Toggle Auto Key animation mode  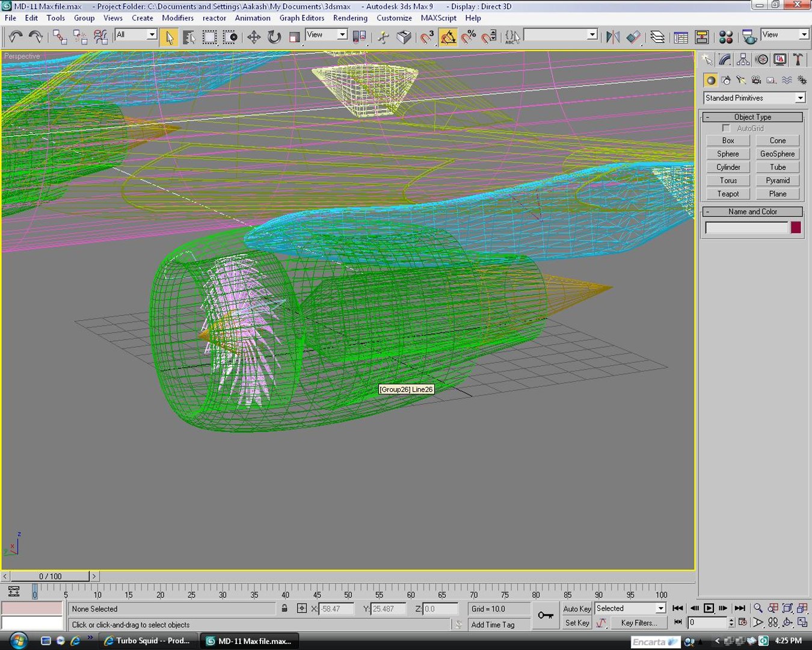576,608
